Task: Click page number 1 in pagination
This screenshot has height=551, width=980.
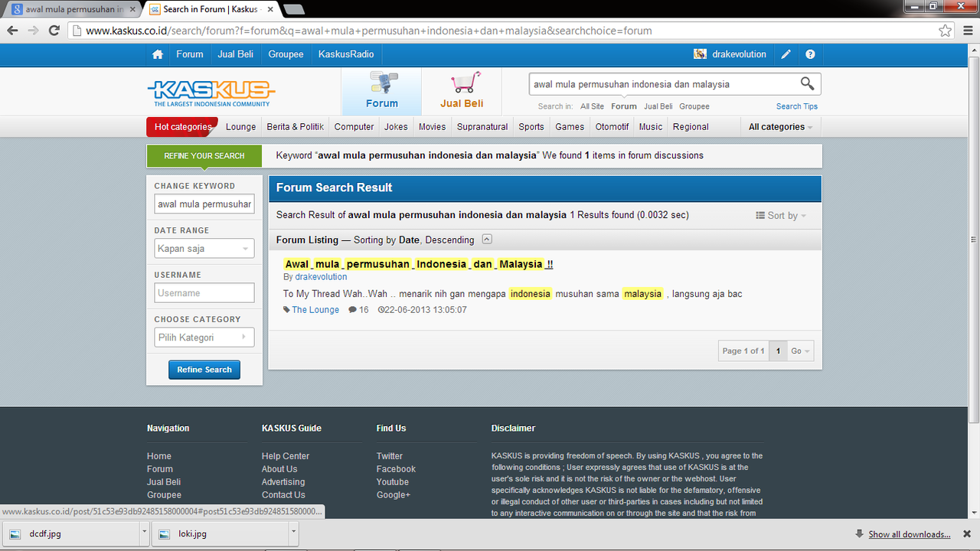Action: point(778,351)
